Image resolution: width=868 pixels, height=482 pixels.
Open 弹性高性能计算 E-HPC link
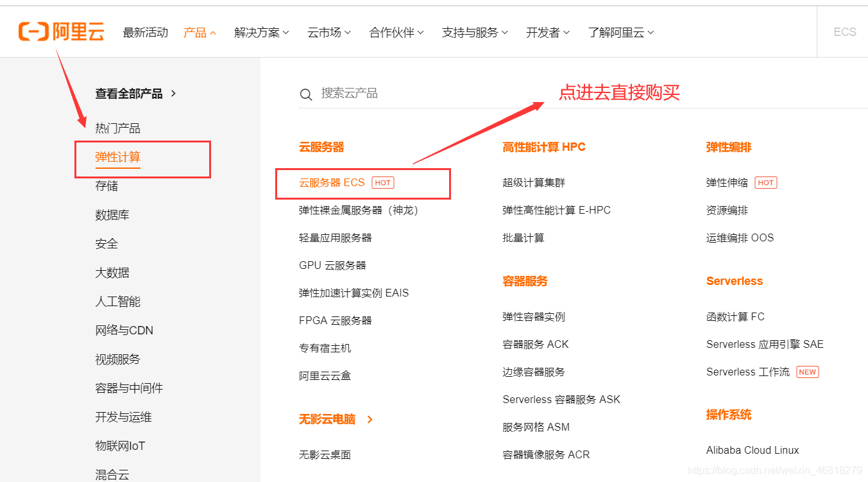coord(556,211)
